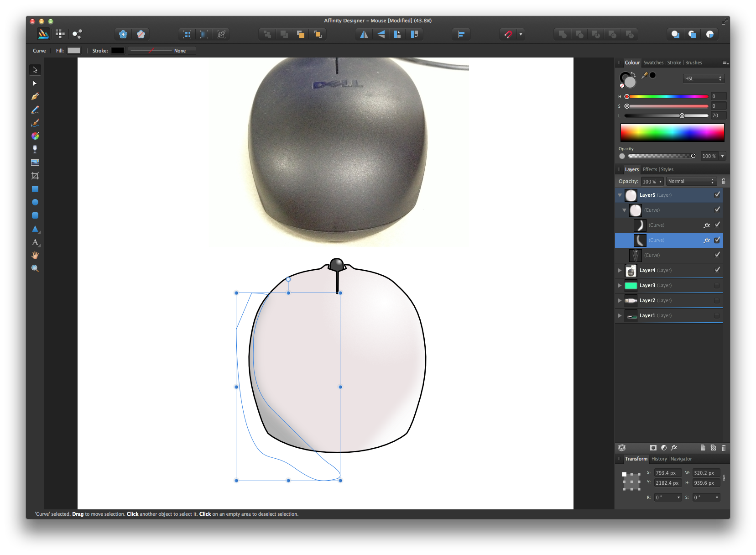
Task: Select the Node tool
Action: (x=35, y=84)
